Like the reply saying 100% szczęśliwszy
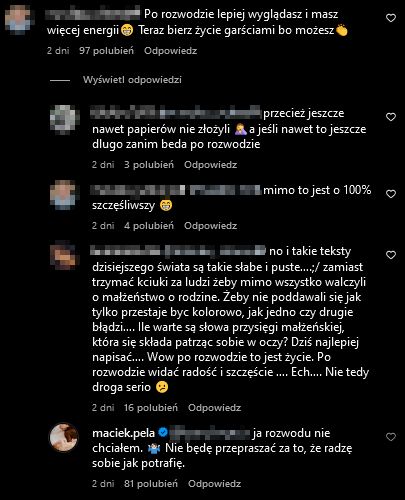Image resolution: width=405 pixels, height=500 pixels. [x=391, y=194]
